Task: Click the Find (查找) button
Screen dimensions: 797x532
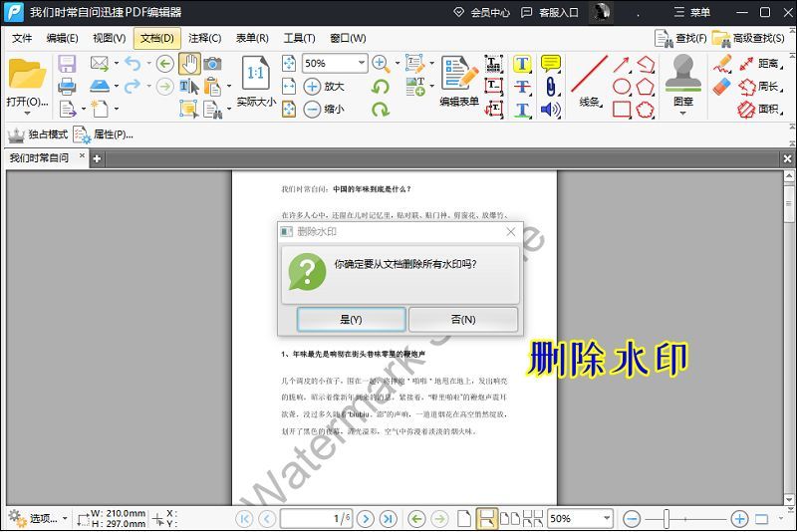Action: tap(680, 38)
